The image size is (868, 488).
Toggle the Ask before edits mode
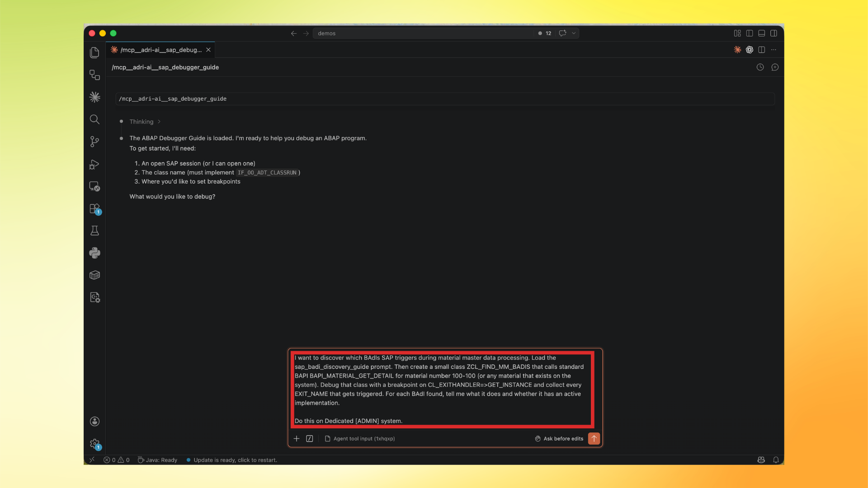[559, 438]
